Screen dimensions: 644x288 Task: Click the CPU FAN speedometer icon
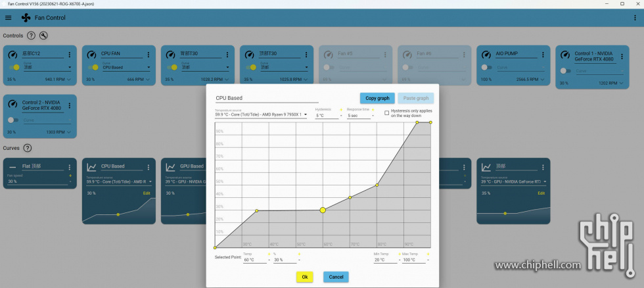[91, 54]
